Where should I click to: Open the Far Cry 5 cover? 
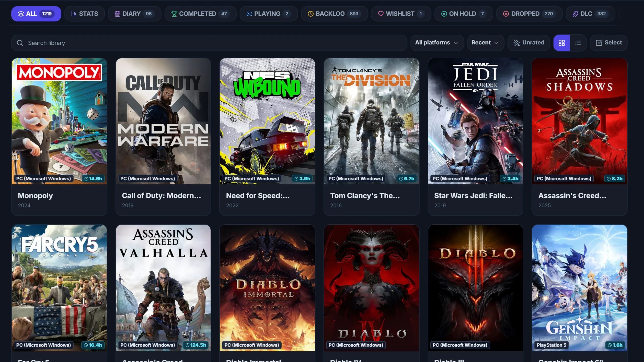pos(59,288)
